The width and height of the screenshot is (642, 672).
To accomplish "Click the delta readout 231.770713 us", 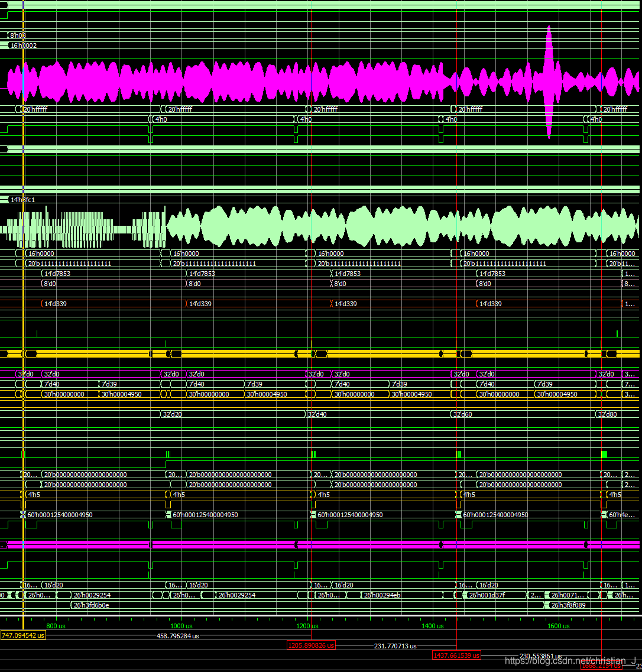I will tap(395, 646).
